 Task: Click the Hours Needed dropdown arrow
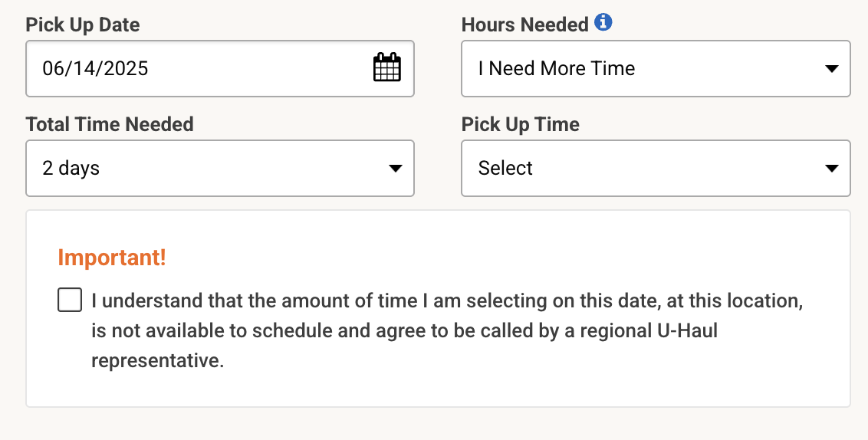click(831, 69)
